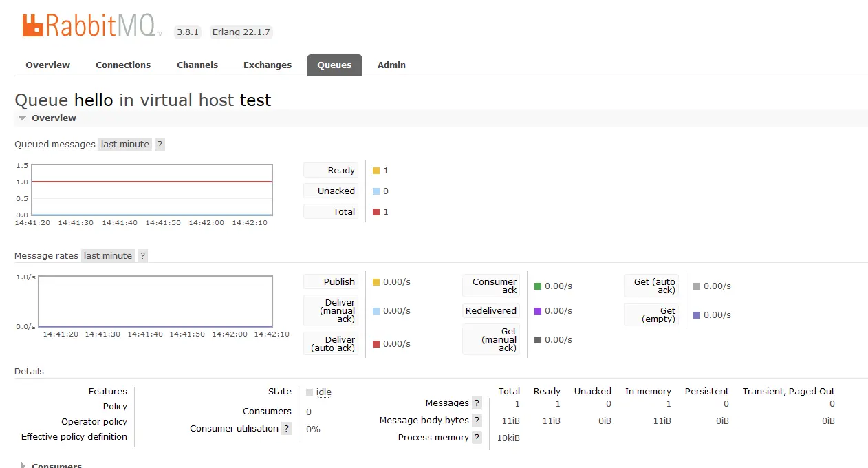
Task: Click the violet Get (empty) swatch
Action: pyautogui.click(x=697, y=315)
